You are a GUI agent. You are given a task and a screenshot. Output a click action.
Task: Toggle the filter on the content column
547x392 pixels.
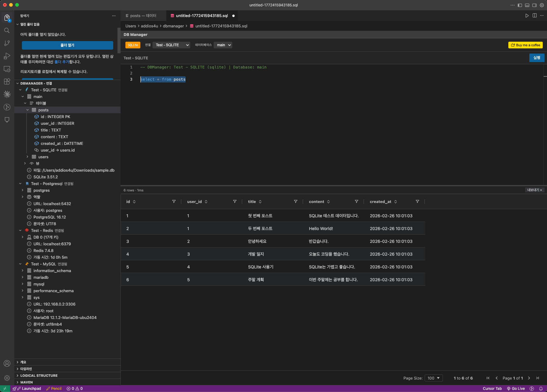[356, 201]
